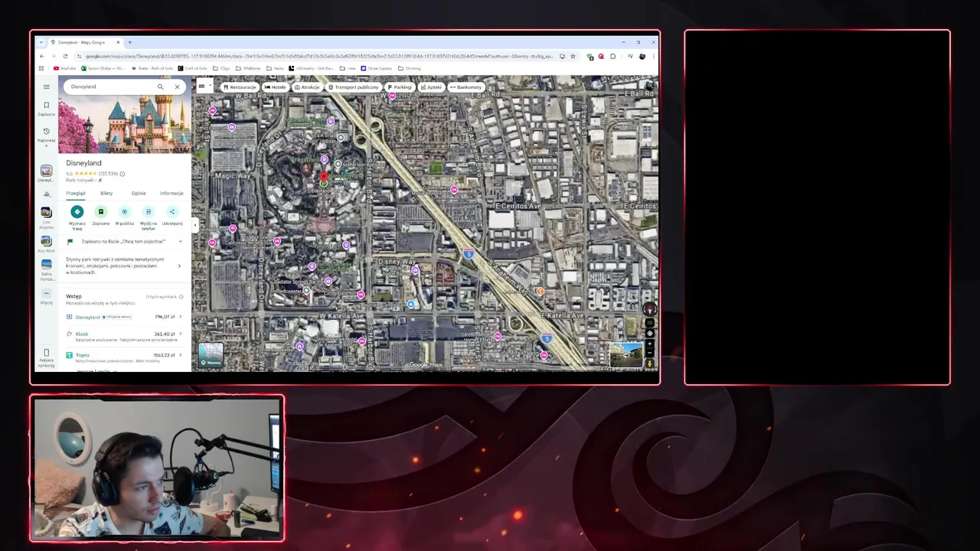Expand the park description chevron arrow
This screenshot has width=980, height=551.
179,266
